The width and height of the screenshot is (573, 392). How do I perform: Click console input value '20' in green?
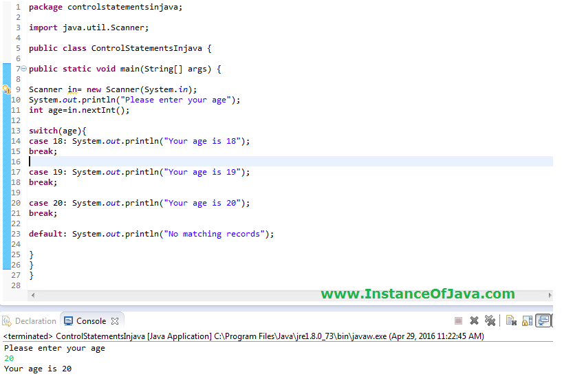point(9,358)
